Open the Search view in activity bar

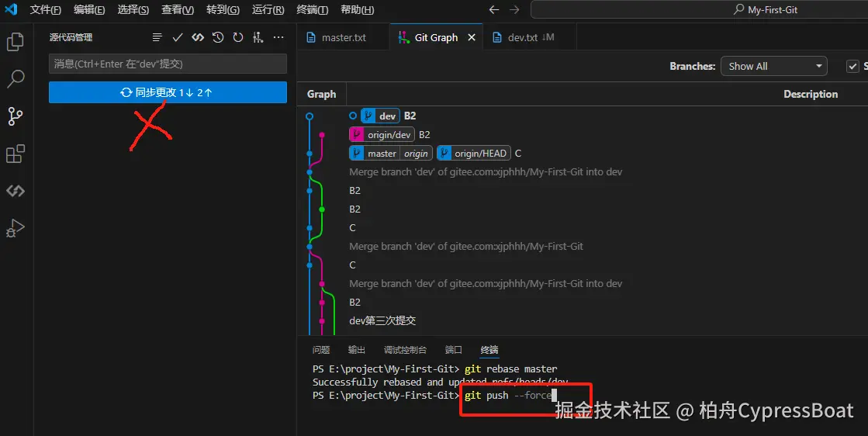(x=16, y=78)
